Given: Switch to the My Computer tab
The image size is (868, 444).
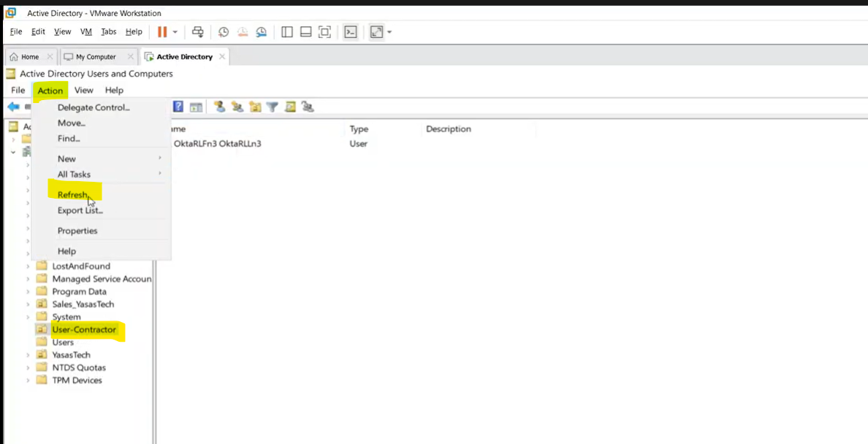Looking at the screenshot, I should click(x=96, y=57).
